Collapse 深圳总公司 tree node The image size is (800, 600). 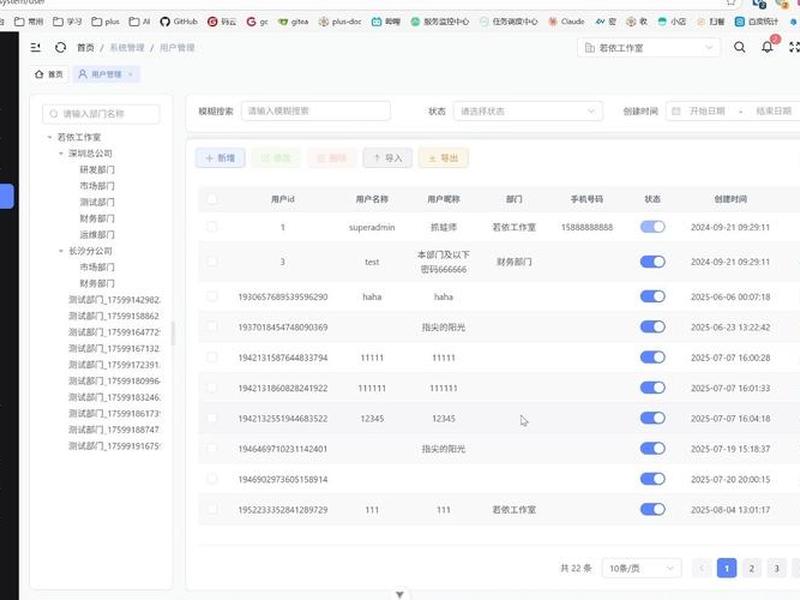coord(61,154)
